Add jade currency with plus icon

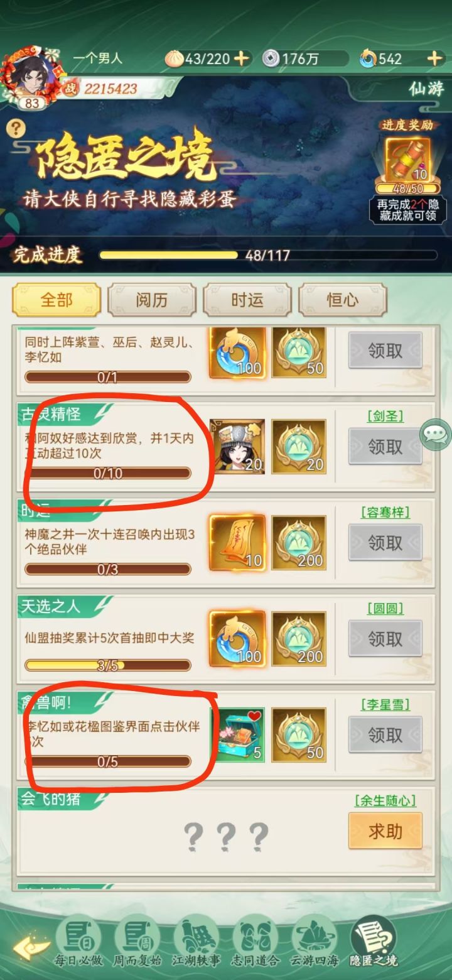click(x=434, y=59)
